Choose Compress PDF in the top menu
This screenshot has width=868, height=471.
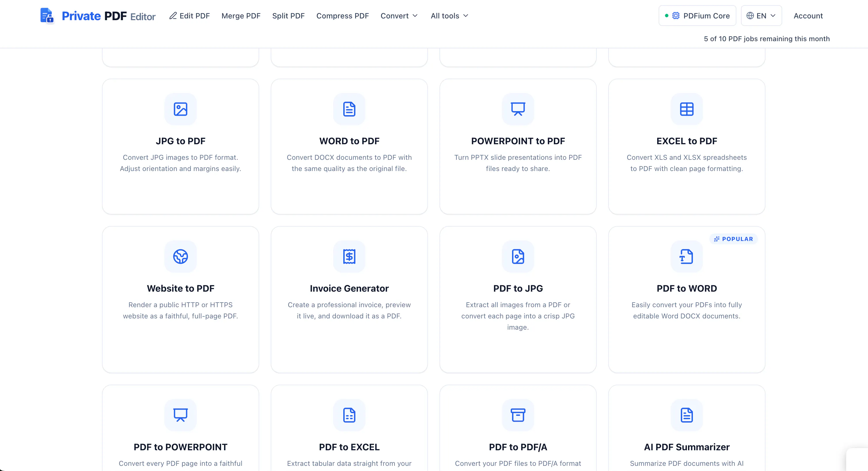pyautogui.click(x=342, y=16)
